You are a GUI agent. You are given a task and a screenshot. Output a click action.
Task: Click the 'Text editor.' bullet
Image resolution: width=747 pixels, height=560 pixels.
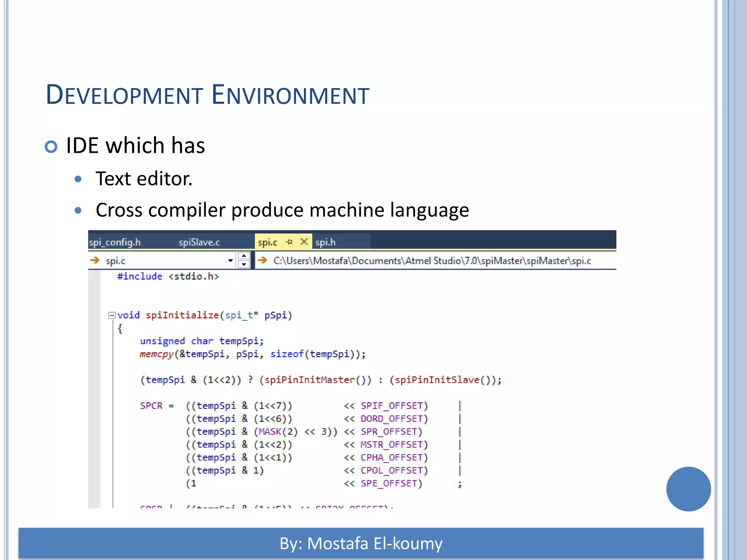pyautogui.click(x=144, y=179)
